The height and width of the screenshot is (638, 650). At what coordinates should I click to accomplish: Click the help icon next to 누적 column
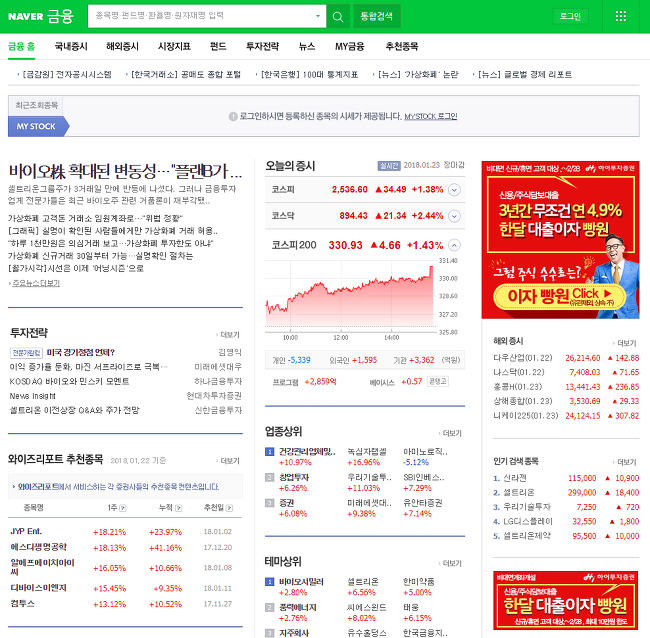(x=179, y=508)
